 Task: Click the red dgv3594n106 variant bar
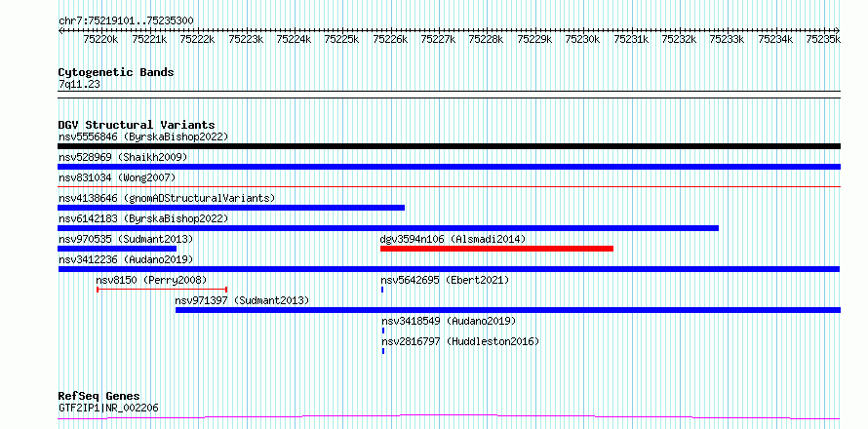(x=496, y=249)
